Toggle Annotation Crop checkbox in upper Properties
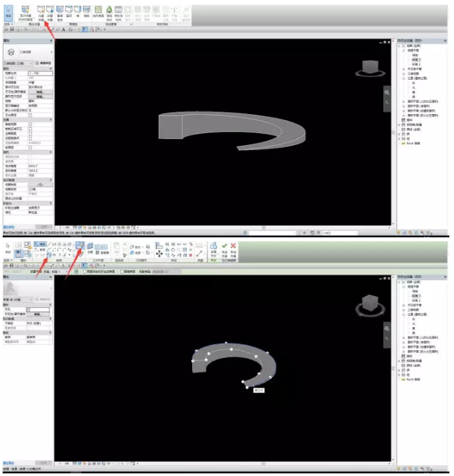The height and width of the screenshot is (476, 454). pyautogui.click(x=30, y=134)
